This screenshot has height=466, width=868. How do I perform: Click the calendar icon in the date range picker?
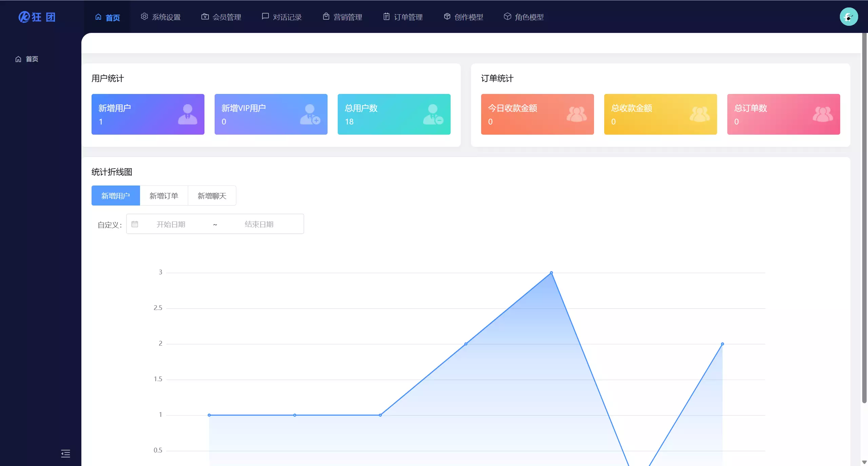coord(135,224)
